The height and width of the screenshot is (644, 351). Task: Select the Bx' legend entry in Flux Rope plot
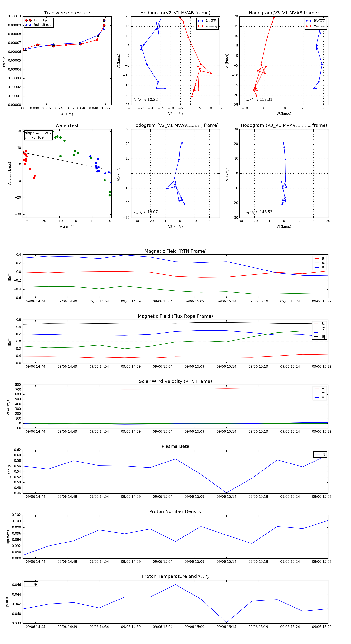coord(320,324)
